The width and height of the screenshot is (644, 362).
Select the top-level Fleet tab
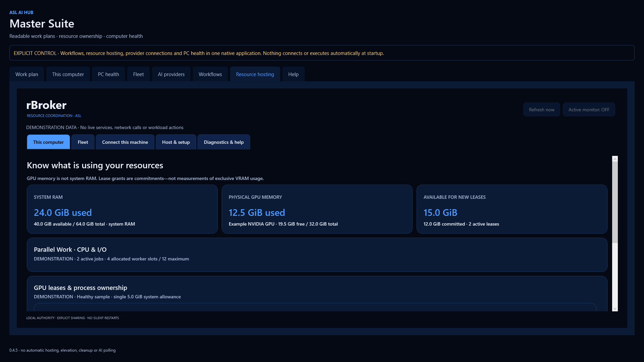tap(138, 74)
